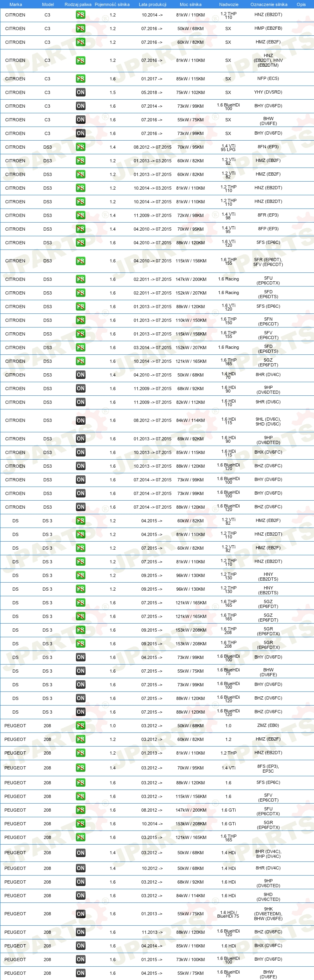The width and height of the screenshot is (314, 980).
Task: Select the engine code 8HR (DV4C), 8HP (DV4C)
Action: click(268, 853)
